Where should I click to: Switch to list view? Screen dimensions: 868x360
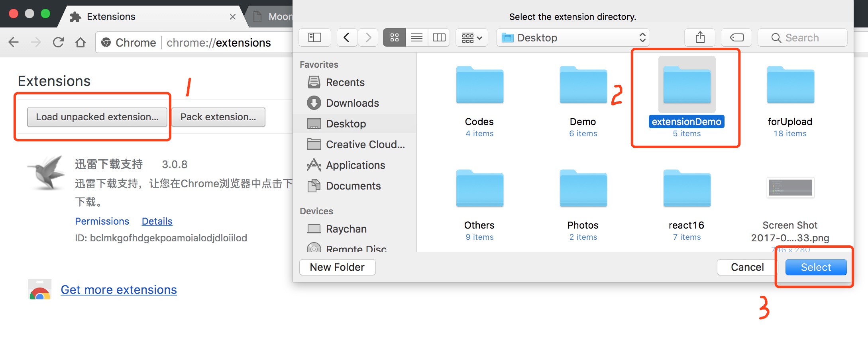point(417,37)
